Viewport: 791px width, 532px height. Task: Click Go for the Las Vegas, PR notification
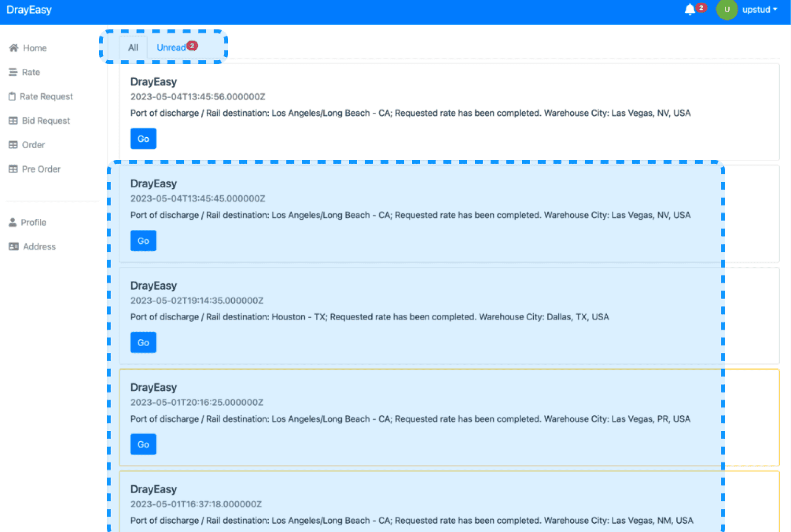143,444
